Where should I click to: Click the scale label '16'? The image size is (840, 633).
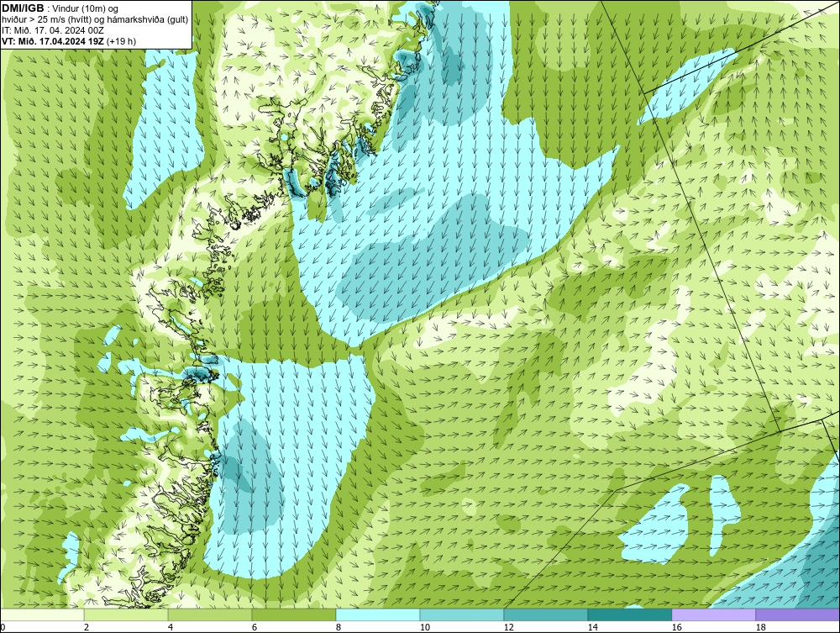click(676, 627)
